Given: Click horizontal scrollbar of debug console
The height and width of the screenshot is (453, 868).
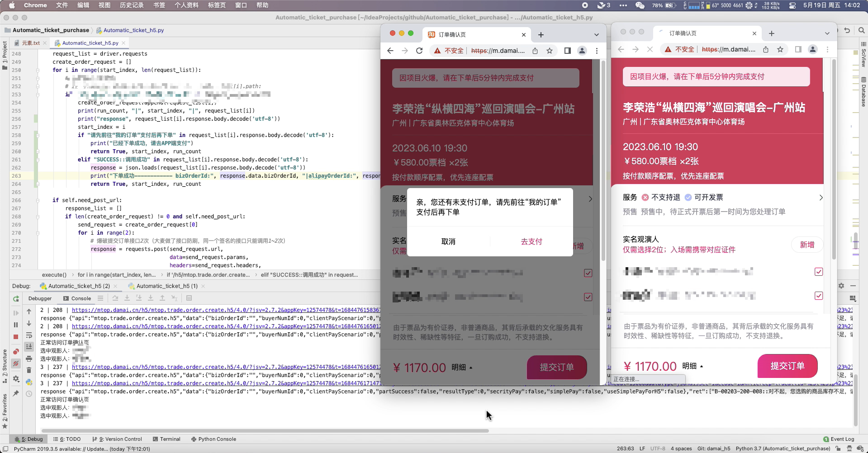Looking at the screenshot, I should (x=265, y=430).
